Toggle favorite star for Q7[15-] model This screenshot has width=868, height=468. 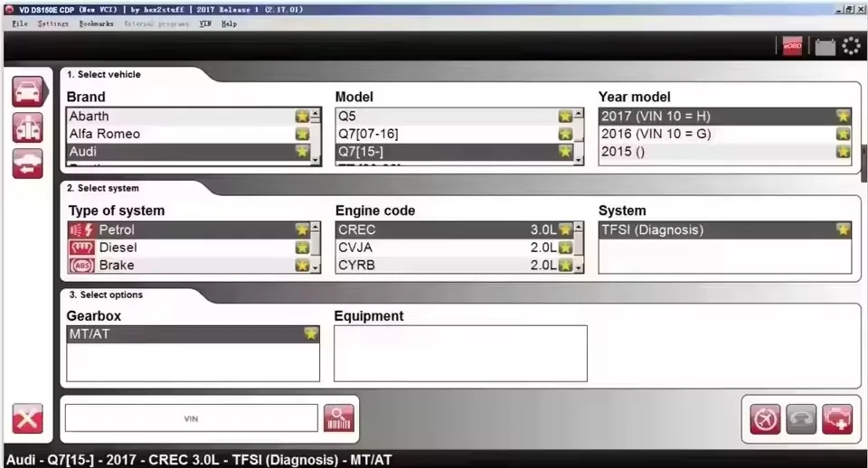(565, 151)
